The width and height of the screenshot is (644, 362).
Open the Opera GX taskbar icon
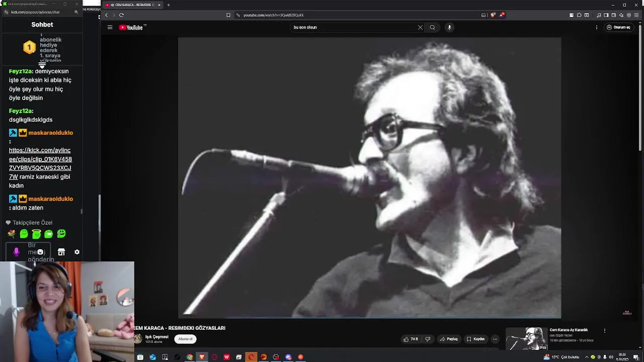(x=214, y=357)
